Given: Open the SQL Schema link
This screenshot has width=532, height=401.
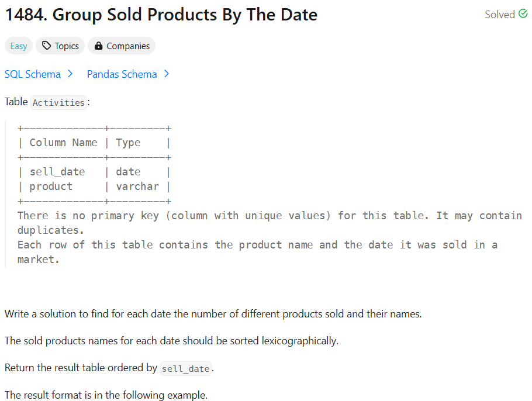Looking at the screenshot, I should coord(33,74).
